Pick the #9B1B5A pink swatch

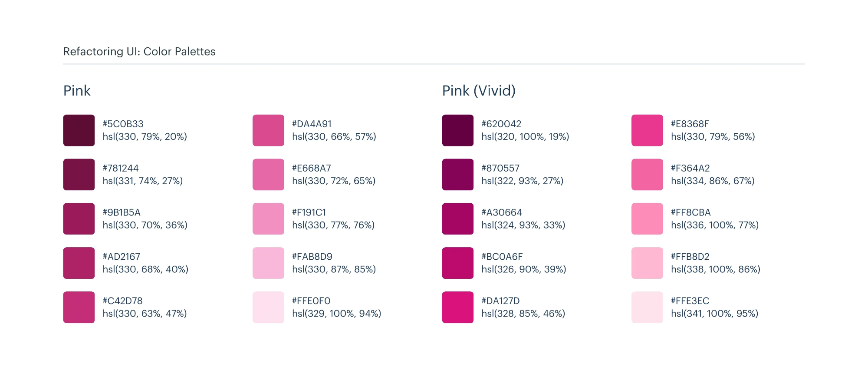(x=79, y=219)
